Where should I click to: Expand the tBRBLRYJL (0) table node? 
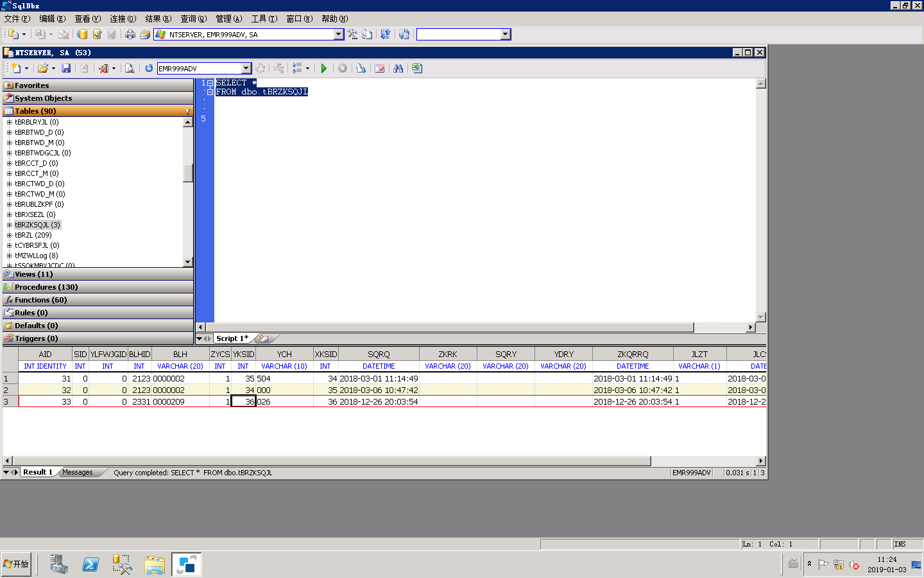pyautogui.click(x=9, y=122)
